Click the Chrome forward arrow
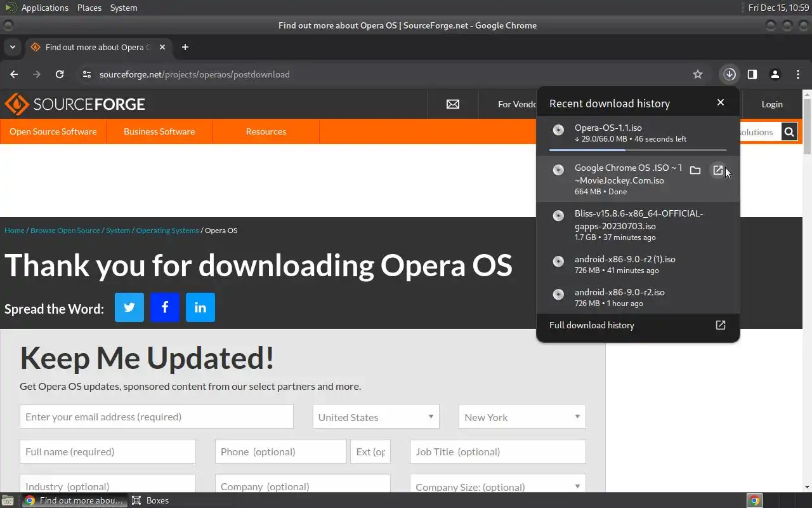812x508 pixels. pyautogui.click(x=37, y=74)
